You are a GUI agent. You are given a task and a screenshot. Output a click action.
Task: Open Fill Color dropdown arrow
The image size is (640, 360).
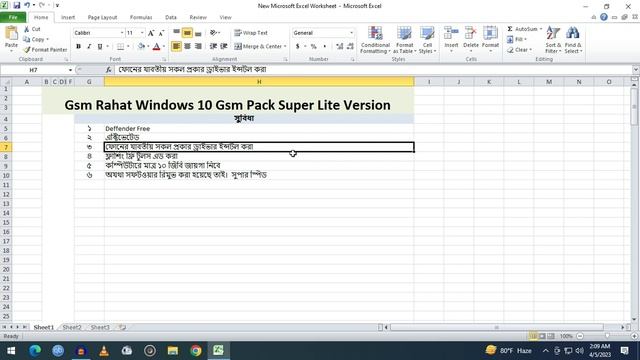(x=148, y=47)
